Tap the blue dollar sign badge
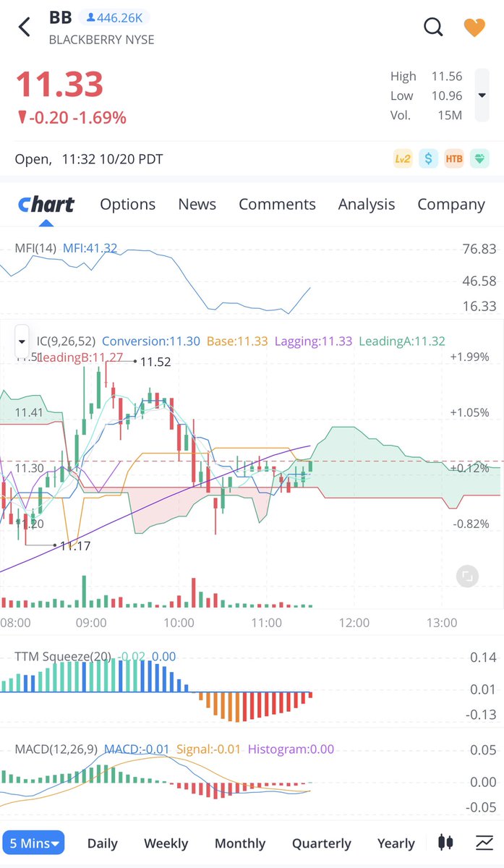The image size is (504, 868). pyautogui.click(x=429, y=158)
